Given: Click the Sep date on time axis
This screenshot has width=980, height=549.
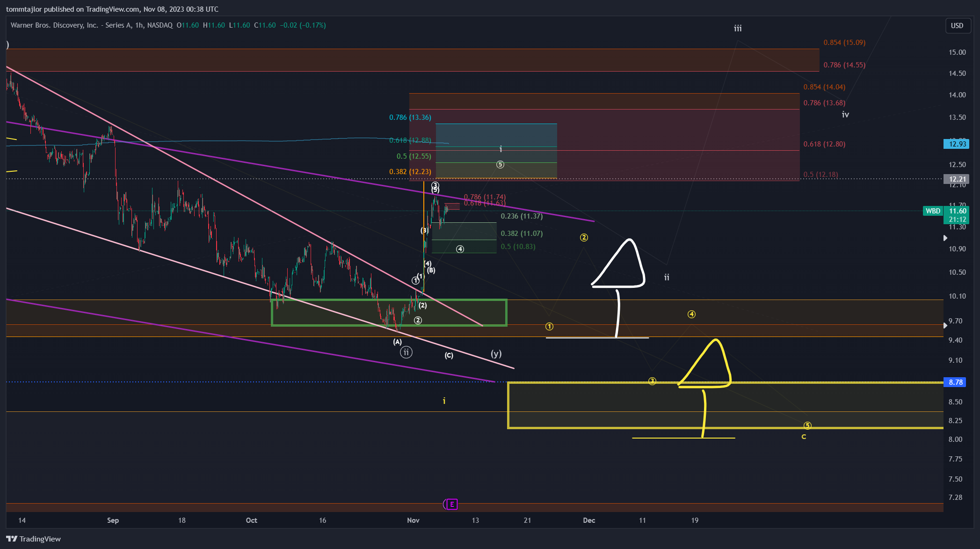Looking at the screenshot, I should point(113,520).
